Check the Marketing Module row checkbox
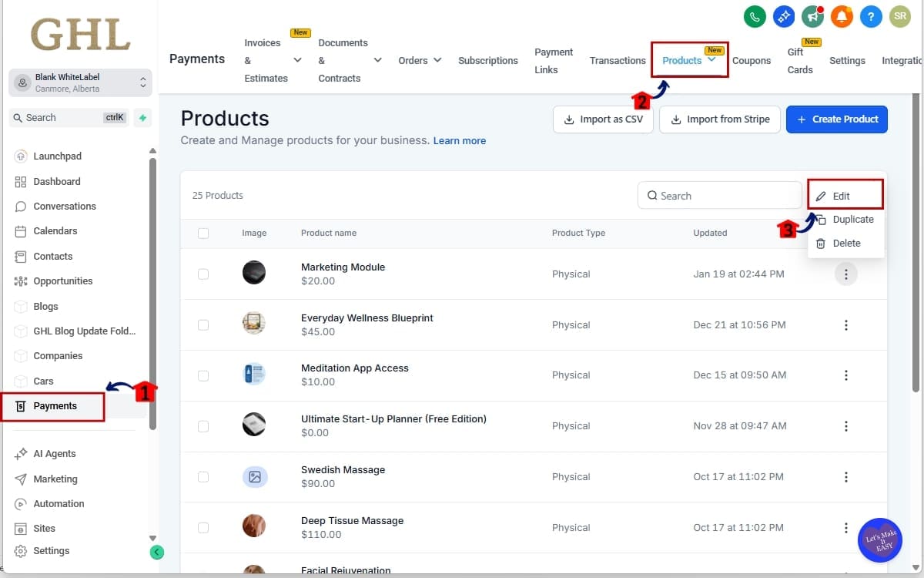The height and width of the screenshot is (578, 924). click(203, 274)
